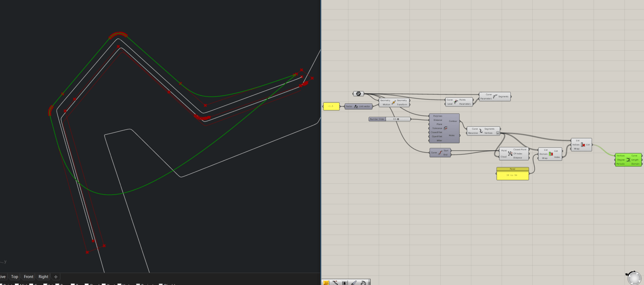Image resolution: width=644 pixels, height=285 pixels.
Task: Switch to the Front viewport tab
Action: pyautogui.click(x=28, y=276)
